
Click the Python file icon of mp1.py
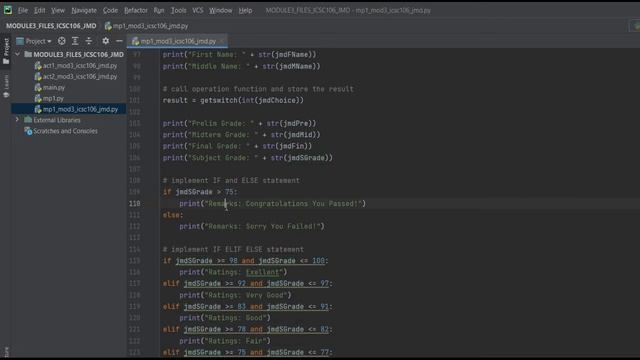click(x=38, y=98)
